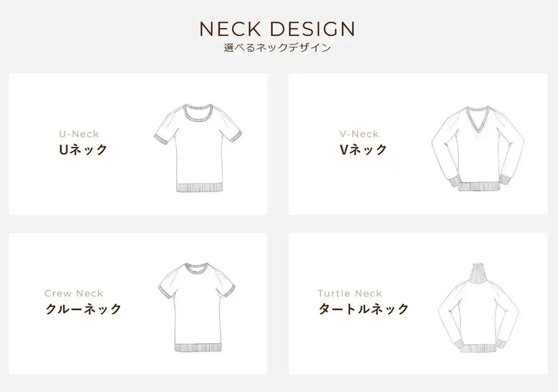This screenshot has height=392, width=558.
Task: Click the V-neck long-sleeve sweater illustration
Action: [477, 148]
